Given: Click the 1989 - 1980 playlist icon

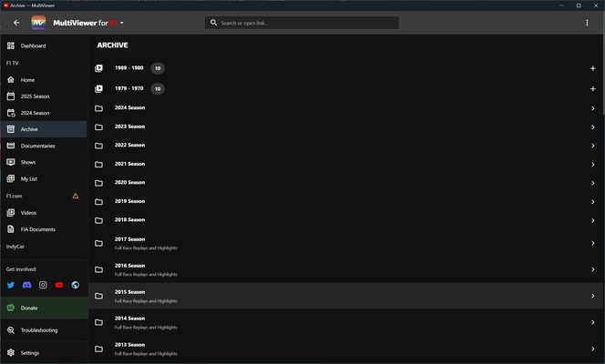Looking at the screenshot, I should 98,68.
